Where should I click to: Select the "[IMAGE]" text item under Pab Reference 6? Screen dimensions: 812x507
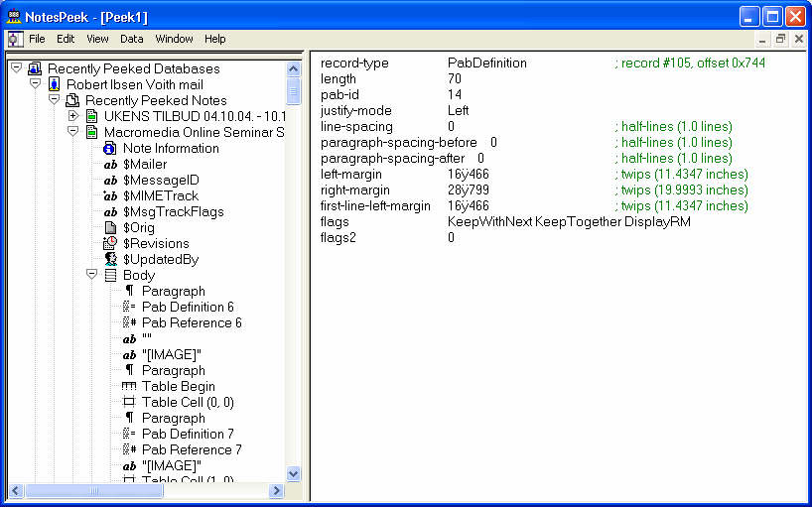pyautogui.click(x=171, y=354)
